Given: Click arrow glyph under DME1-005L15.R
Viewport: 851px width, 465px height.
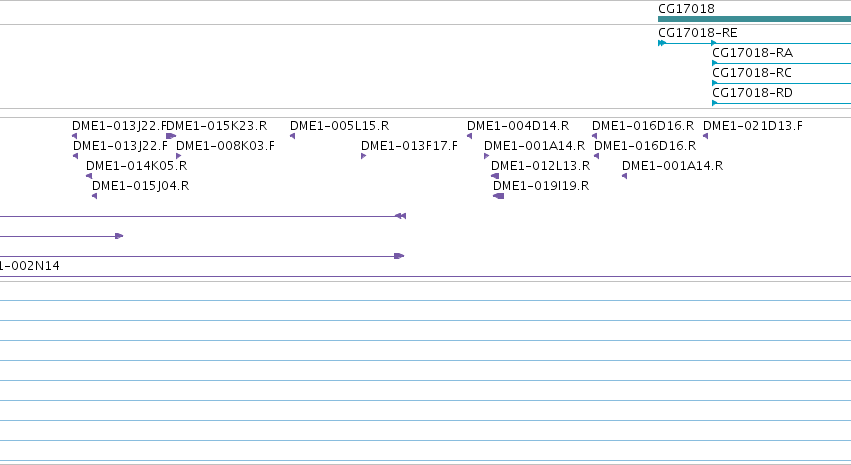Looking at the screenshot, I should [x=293, y=136].
